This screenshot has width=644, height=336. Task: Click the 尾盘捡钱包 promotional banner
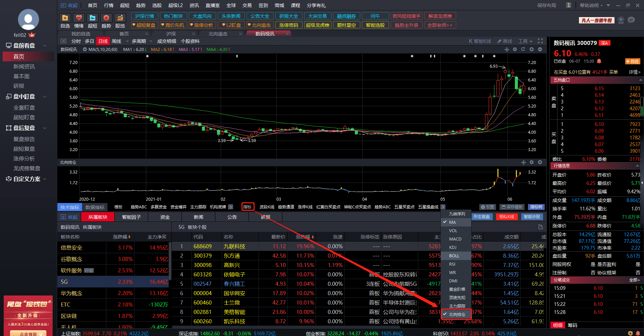click(x=28, y=316)
